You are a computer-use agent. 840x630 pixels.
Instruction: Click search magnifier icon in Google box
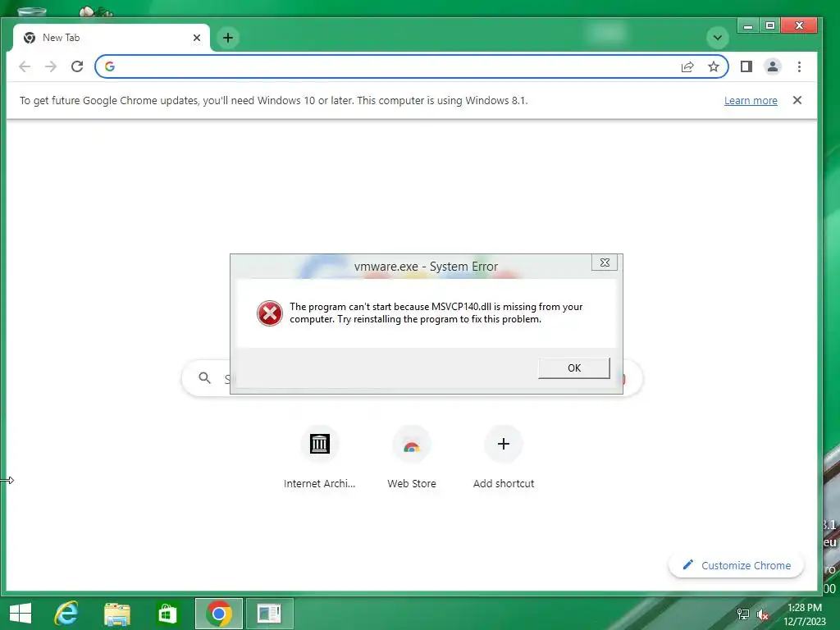(204, 377)
